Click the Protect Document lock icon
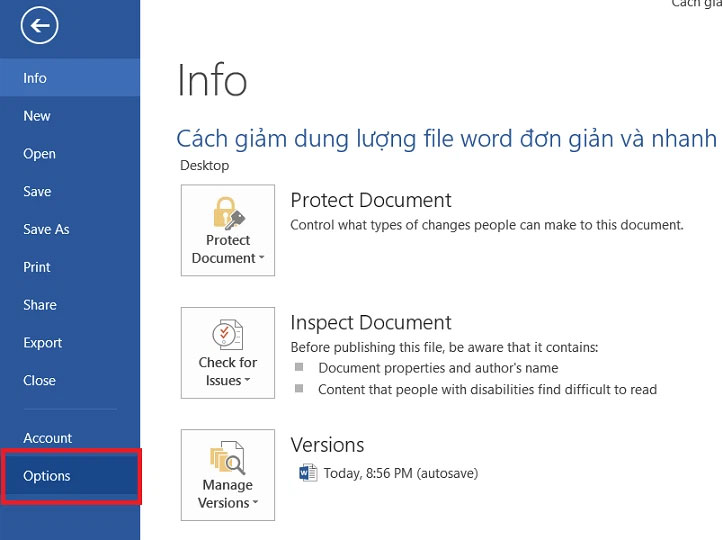Screen dimensions: 723x540 coord(228,211)
